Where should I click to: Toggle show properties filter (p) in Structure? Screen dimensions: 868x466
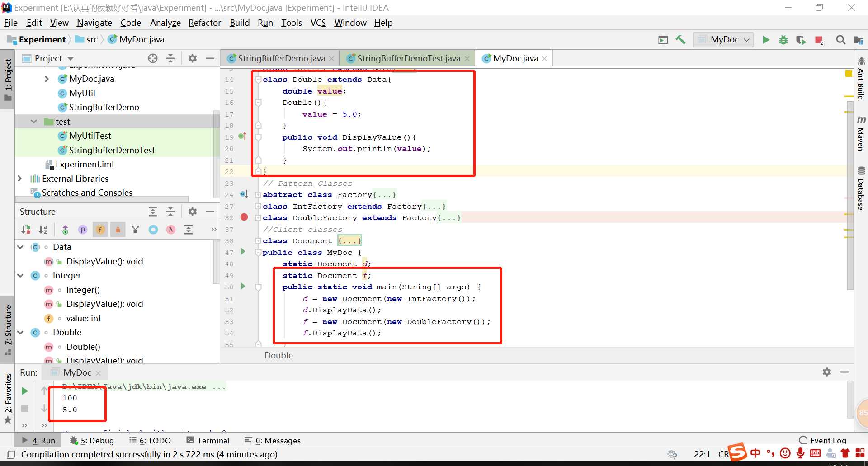pyautogui.click(x=82, y=230)
